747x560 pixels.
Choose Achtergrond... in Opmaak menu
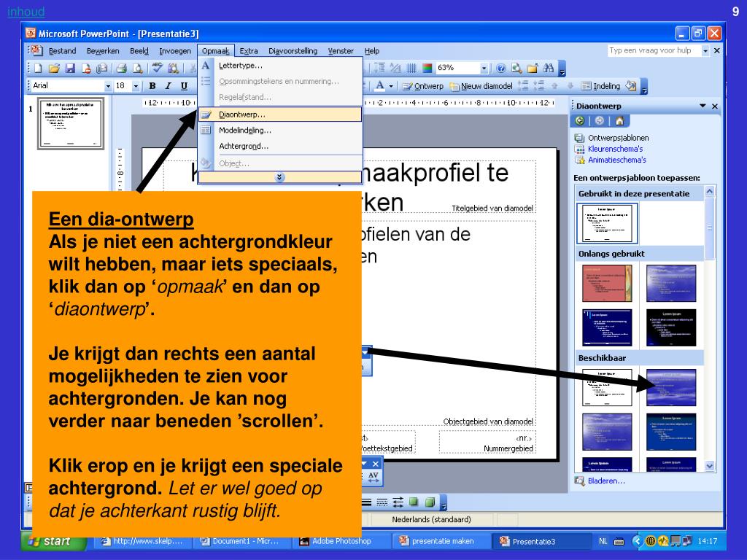tap(279, 146)
